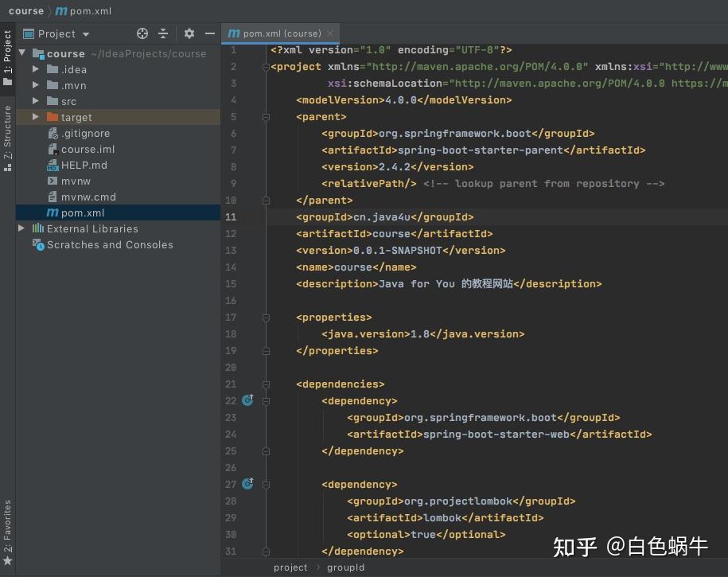The height and width of the screenshot is (577, 728).
Task: Collapse the properties block at line 17
Action: click(x=267, y=317)
